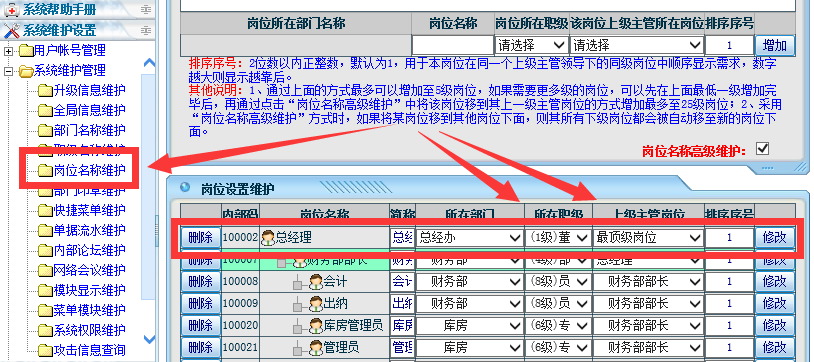Expand the 用户帐号管理 tree node
Image resolution: width=814 pixels, height=362 pixels.
(8, 51)
